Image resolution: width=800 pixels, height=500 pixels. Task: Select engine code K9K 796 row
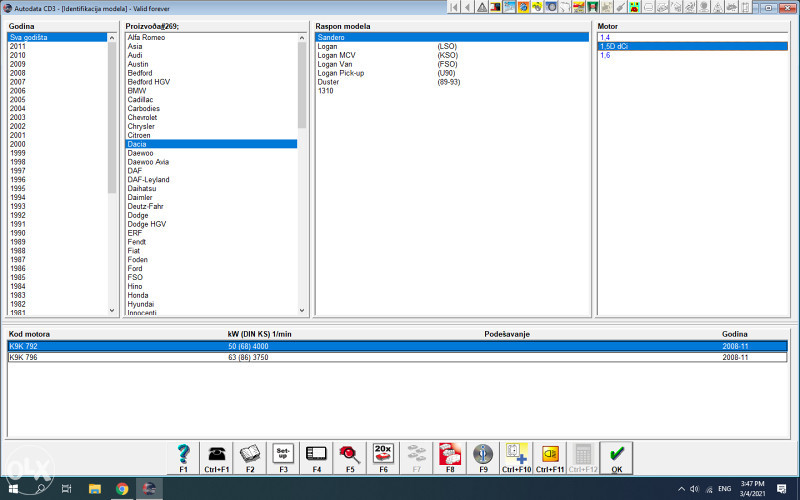click(397, 358)
